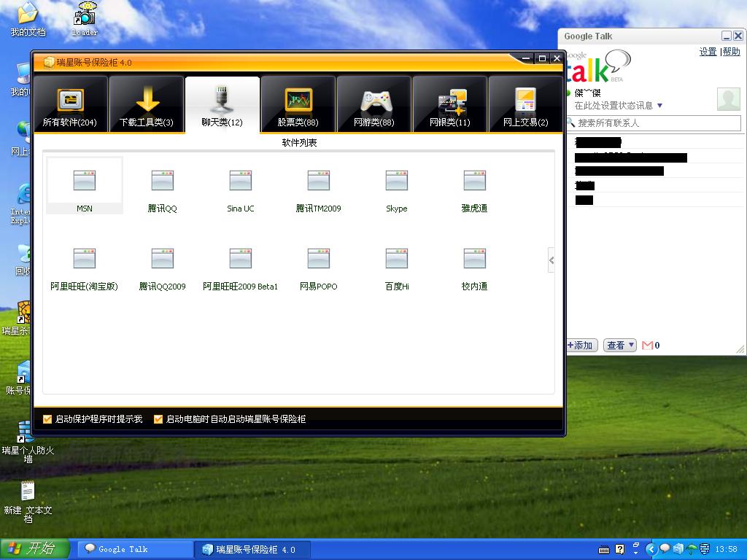
Task: Click 瑞星账号保险柜 4.0 taskbar button
Action: (x=252, y=549)
